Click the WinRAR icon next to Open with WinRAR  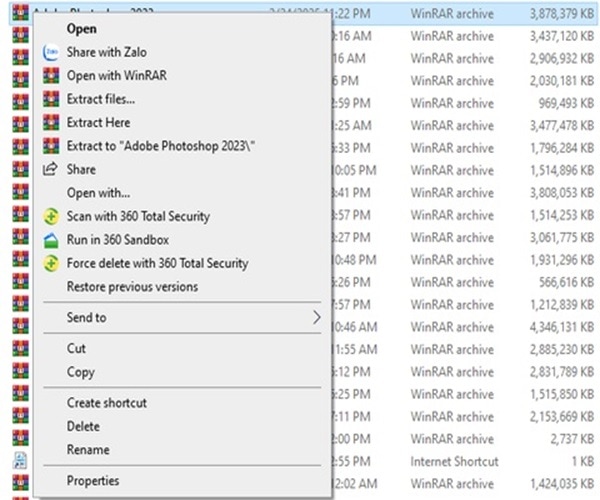point(51,75)
